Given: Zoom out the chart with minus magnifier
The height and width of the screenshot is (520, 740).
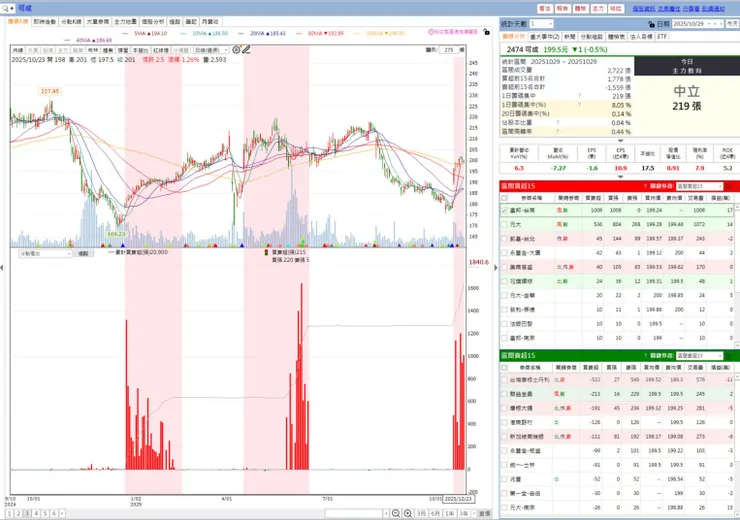Looking at the screenshot, I should [x=396, y=513].
